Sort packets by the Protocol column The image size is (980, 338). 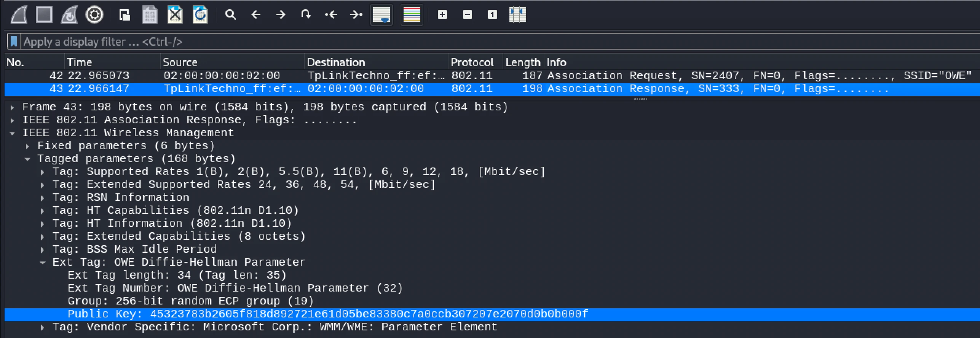(472, 62)
